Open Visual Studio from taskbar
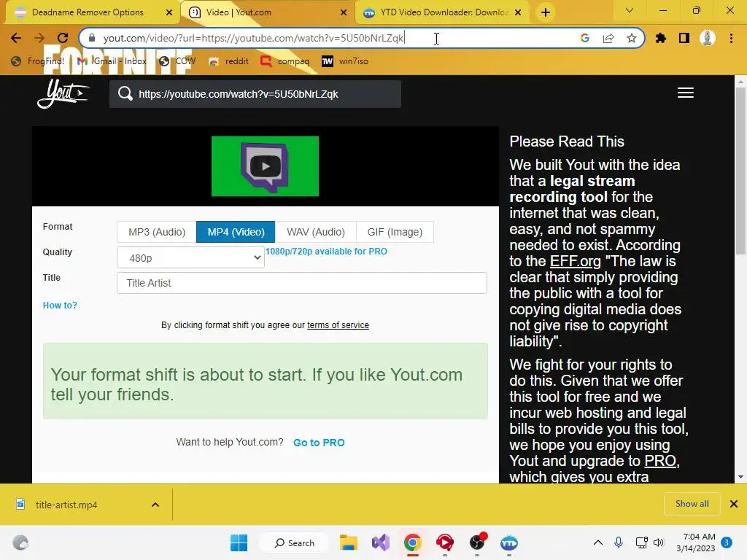This screenshot has width=747, height=560. coord(381,542)
